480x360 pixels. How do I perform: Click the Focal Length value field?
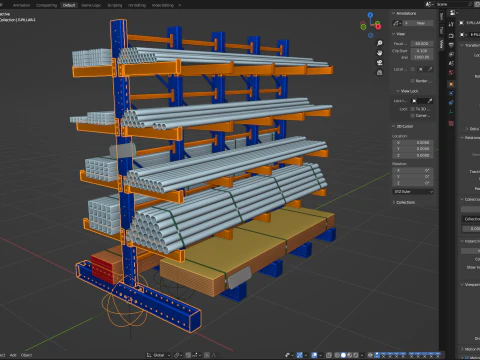(422, 44)
